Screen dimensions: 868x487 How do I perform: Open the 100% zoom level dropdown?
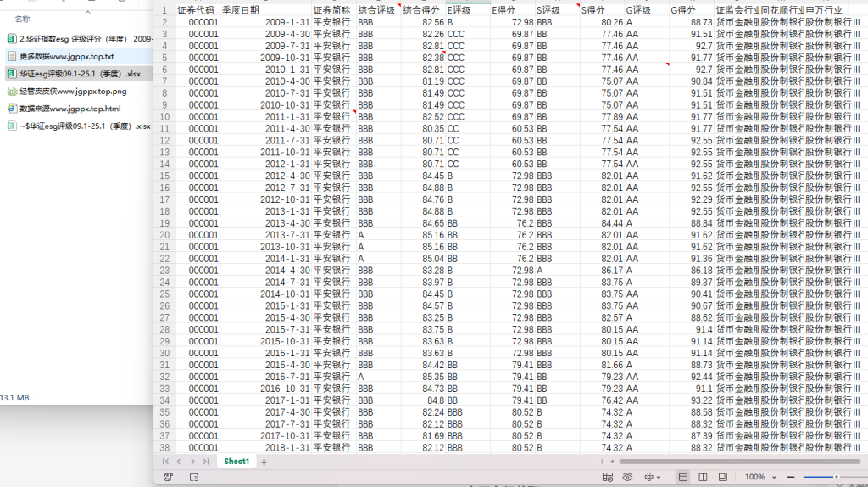pos(760,477)
